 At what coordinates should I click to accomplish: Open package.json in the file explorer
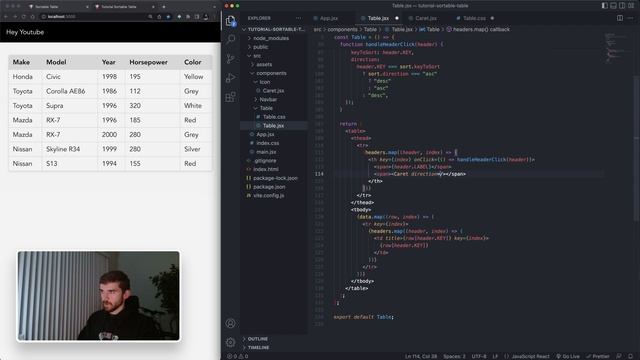coord(269,187)
